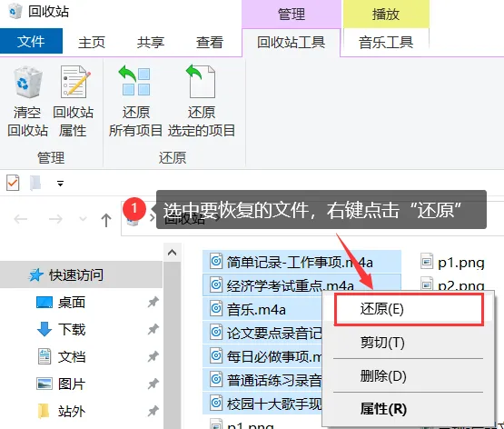Image resolution: width=504 pixels, height=429 pixels.
Task: Click the star icon beside 快速访问
Action: [x=35, y=275]
